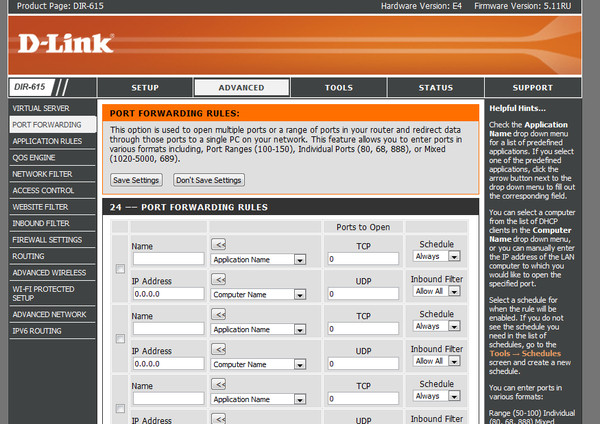
Task: Click the << button beside first rule's Application Name
Action: pyautogui.click(x=218, y=244)
